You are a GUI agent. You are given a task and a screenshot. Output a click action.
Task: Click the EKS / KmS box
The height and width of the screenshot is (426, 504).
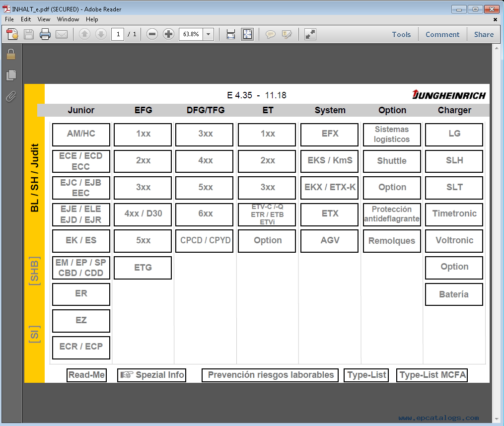pos(330,161)
